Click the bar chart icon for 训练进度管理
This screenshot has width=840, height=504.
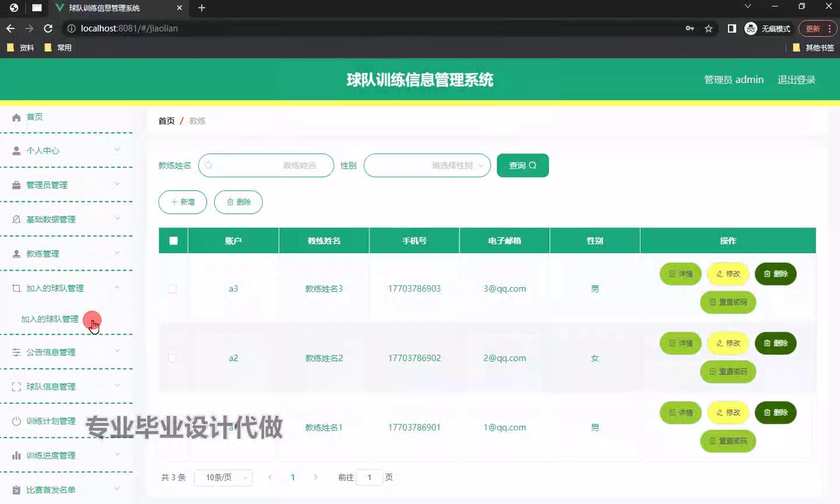[x=16, y=456]
